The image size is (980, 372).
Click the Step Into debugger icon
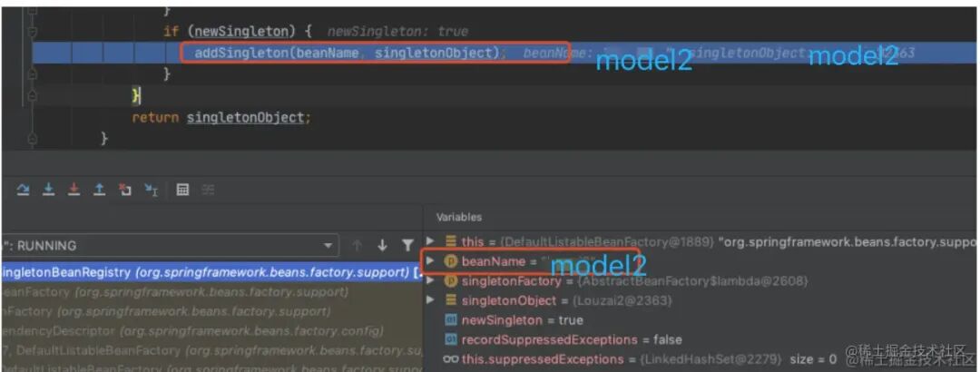tap(48, 190)
